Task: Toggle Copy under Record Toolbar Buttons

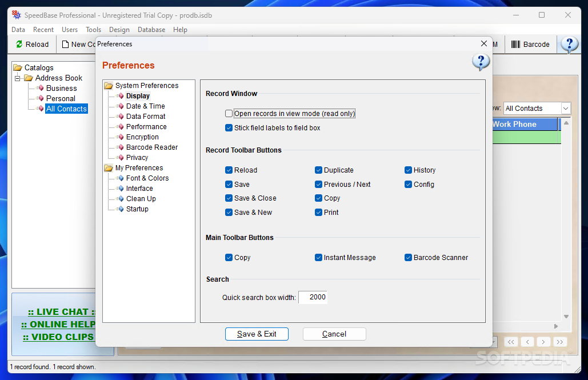Action: 318,198
